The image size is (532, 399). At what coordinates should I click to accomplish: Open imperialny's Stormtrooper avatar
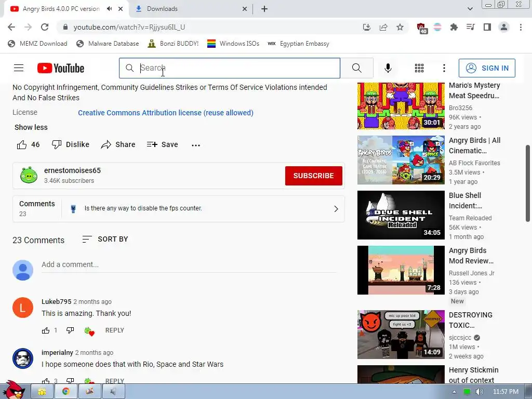click(23, 358)
